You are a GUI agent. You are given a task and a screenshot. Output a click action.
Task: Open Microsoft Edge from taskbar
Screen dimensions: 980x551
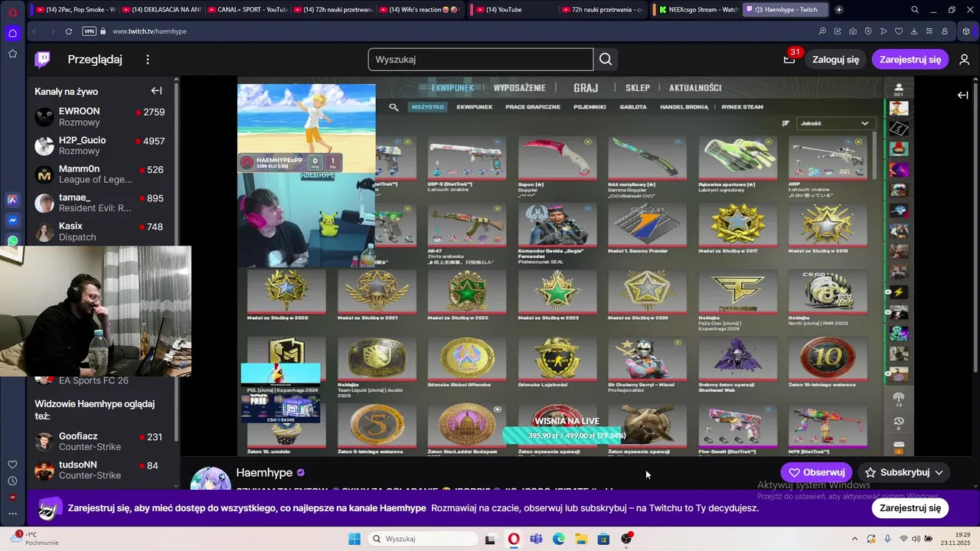(559, 539)
